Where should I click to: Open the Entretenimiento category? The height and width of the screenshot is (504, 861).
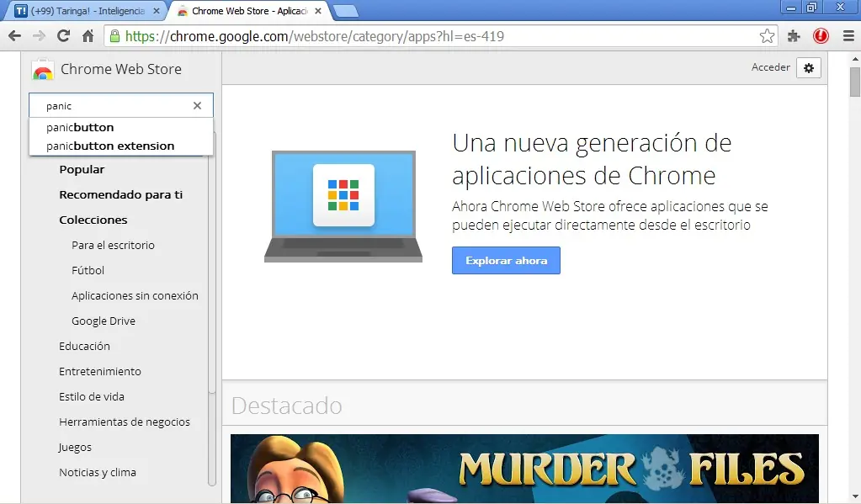click(x=100, y=372)
